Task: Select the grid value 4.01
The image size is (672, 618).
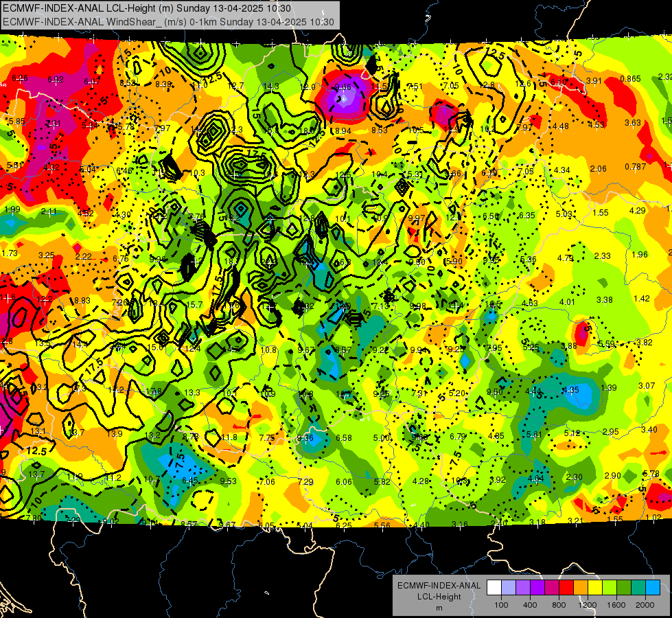Action: point(567,302)
